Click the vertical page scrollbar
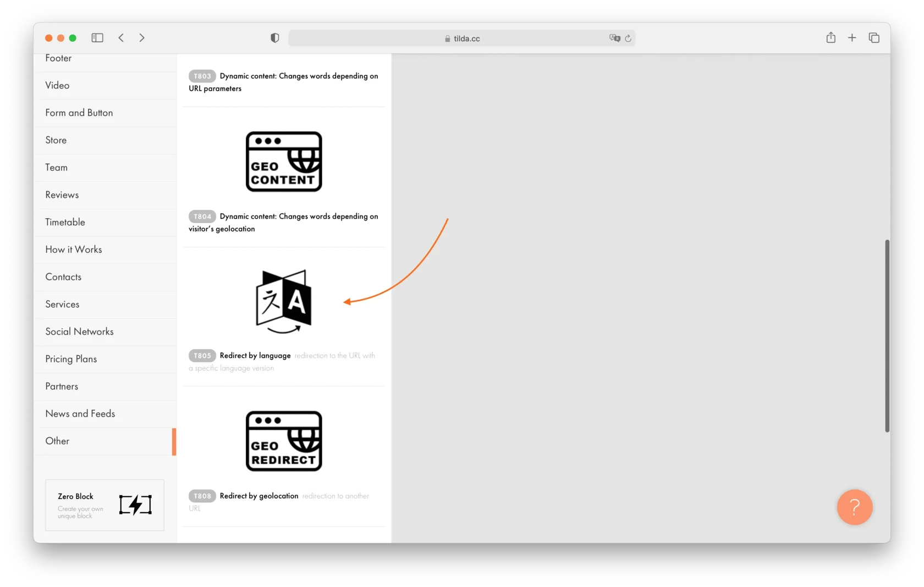The height and width of the screenshot is (587, 924). coord(887,335)
